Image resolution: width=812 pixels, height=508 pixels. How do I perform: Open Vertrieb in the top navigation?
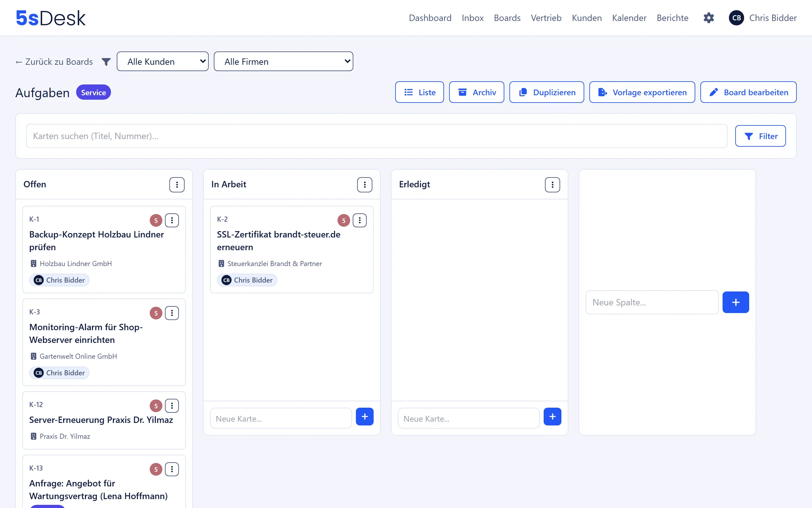546,18
